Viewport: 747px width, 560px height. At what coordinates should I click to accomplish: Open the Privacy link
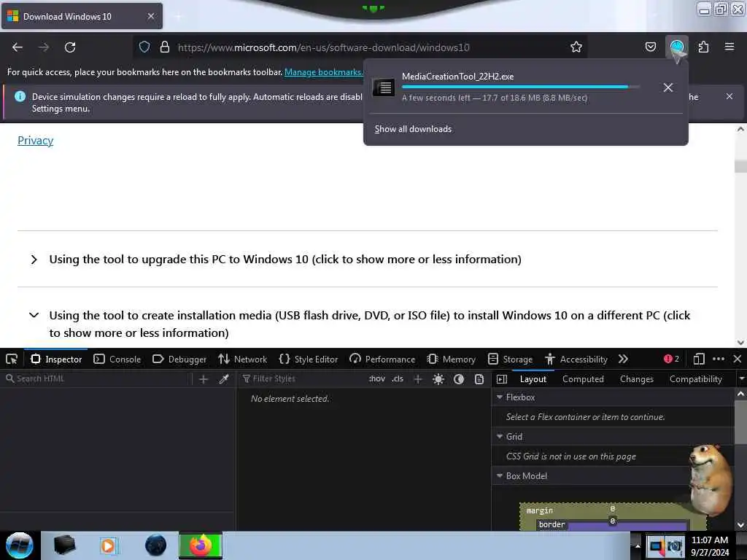(x=35, y=141)
